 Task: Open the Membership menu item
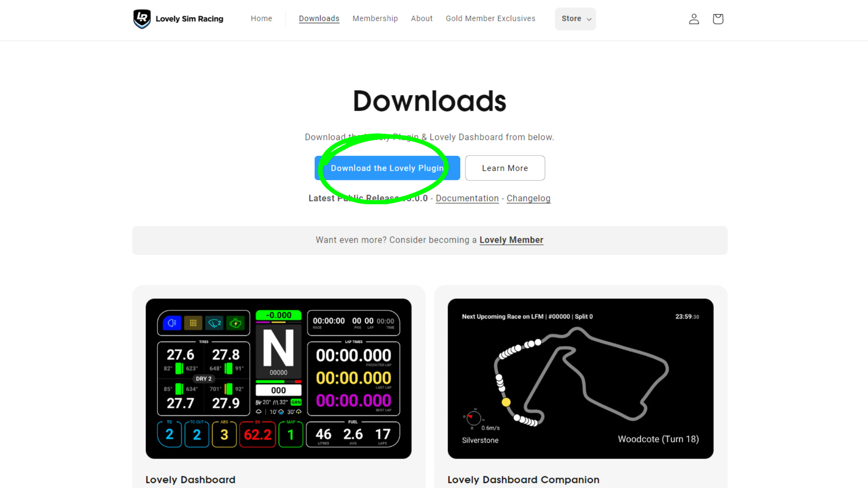pyautogui.click(x=375, y=19)
